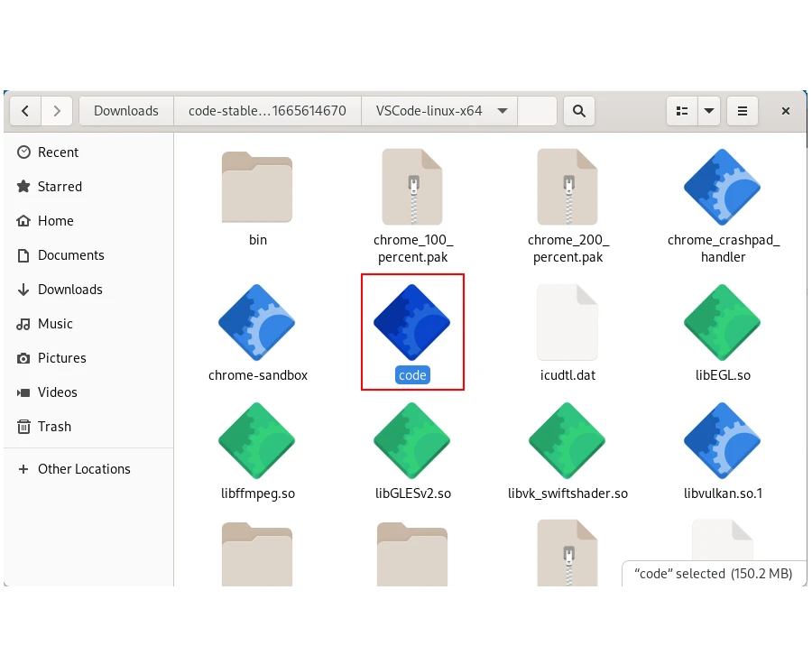Go to Downloads in the path bar
Image resolution: width=812 pixels, height=664 pixels.
tap(125, 111)
